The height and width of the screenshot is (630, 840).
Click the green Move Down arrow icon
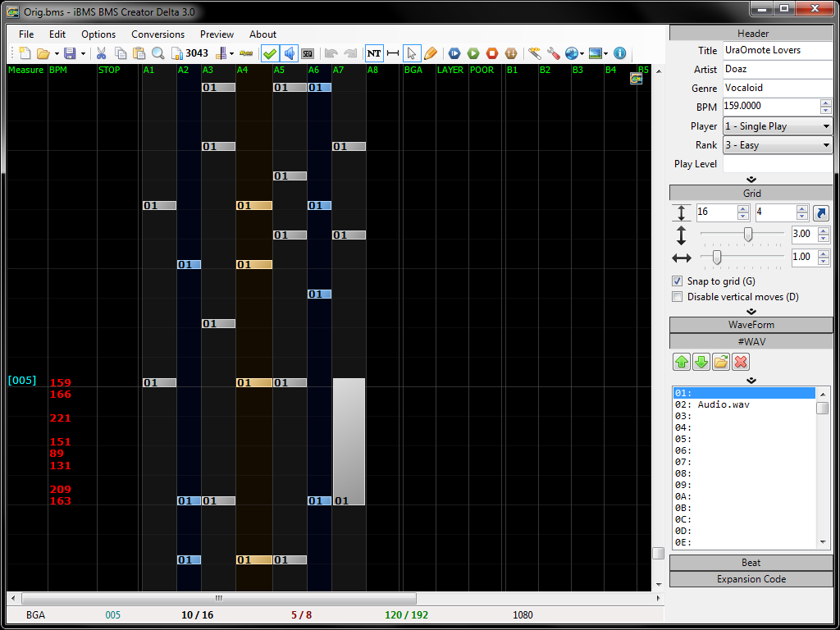click(701, 362)
